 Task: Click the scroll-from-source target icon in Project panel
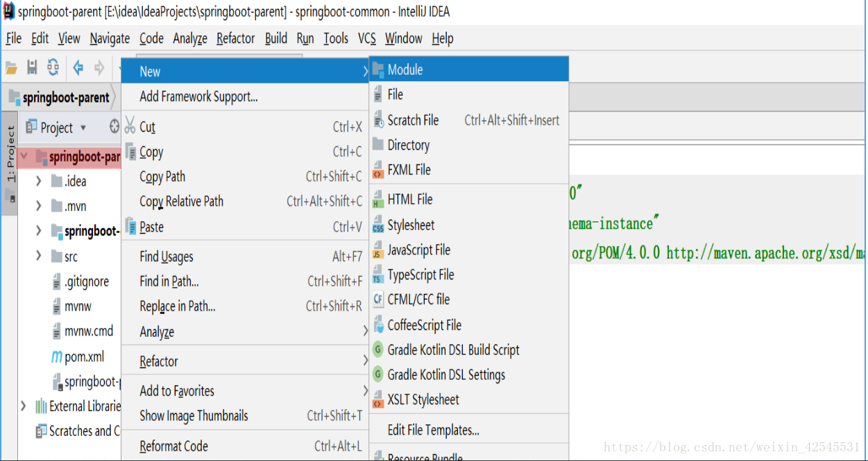click(114, 127)
